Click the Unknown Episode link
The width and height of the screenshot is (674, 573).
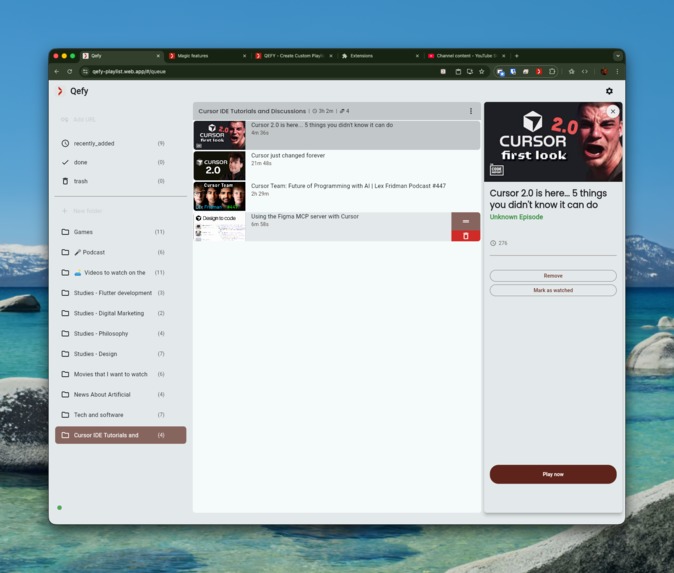point(516,217)
